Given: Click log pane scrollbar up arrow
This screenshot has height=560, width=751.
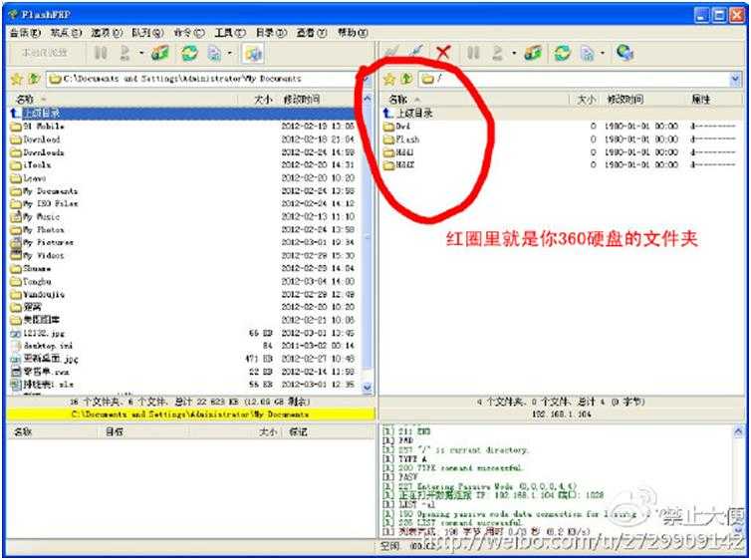Looking at the screenshot, I should [x=738, y=432].
